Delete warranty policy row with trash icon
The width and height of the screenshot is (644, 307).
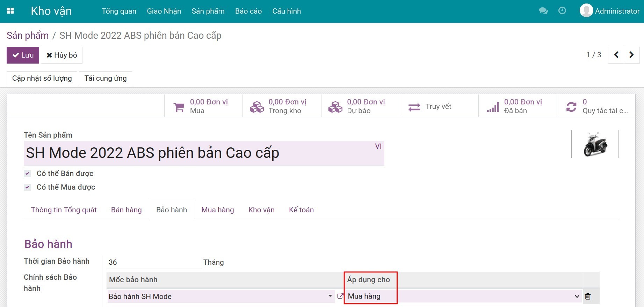588,296
